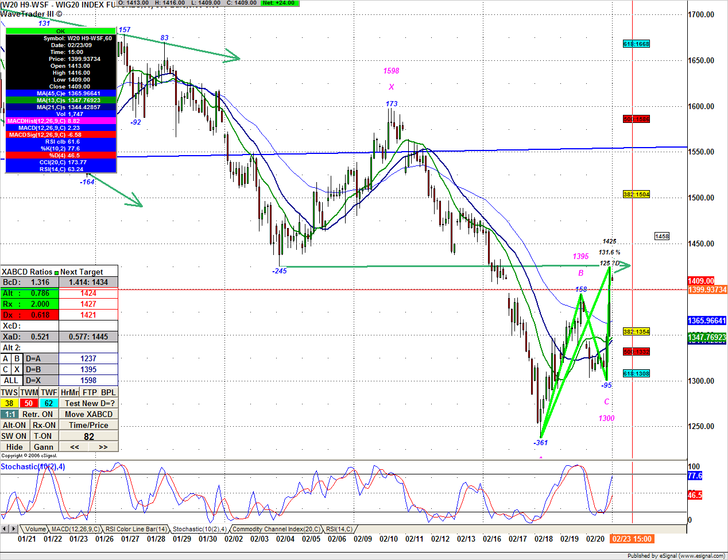Select point X cell

click(x=17, y=369)
